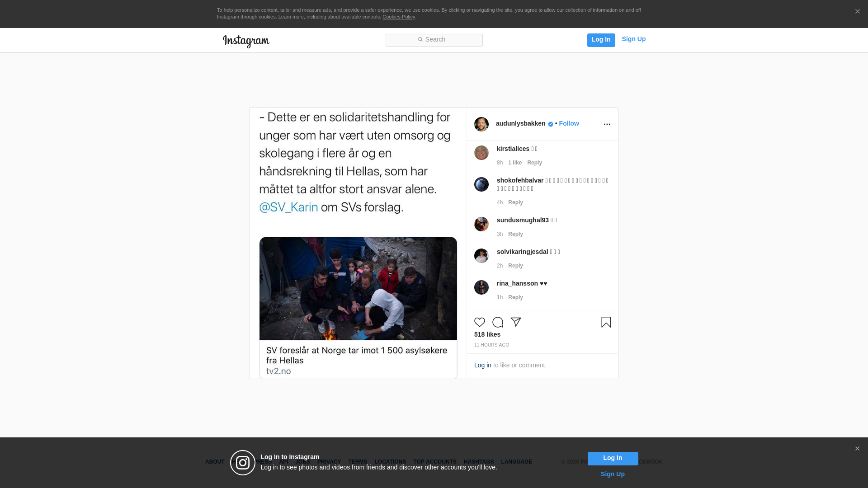Open shokofehbalvar avatar picture

(481, 184)
